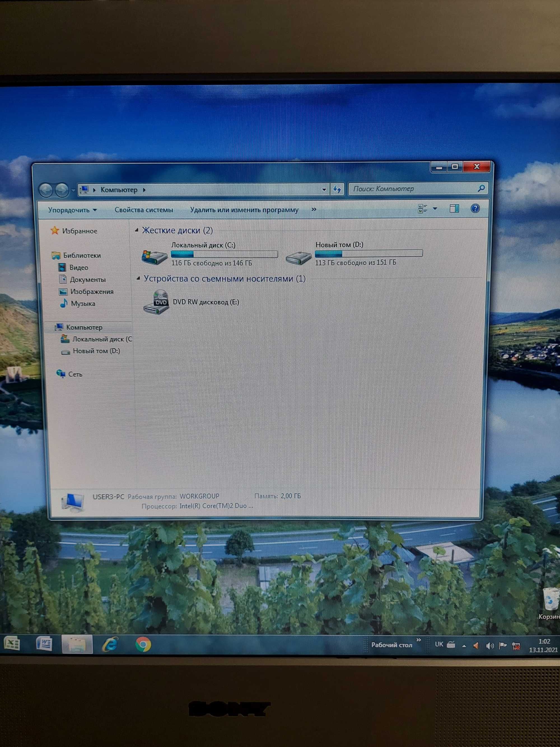Click Компьютер in the address breadcrumb
Viewport: 560px width, 747px height.
pyautogui.click(x=119, y=190)
